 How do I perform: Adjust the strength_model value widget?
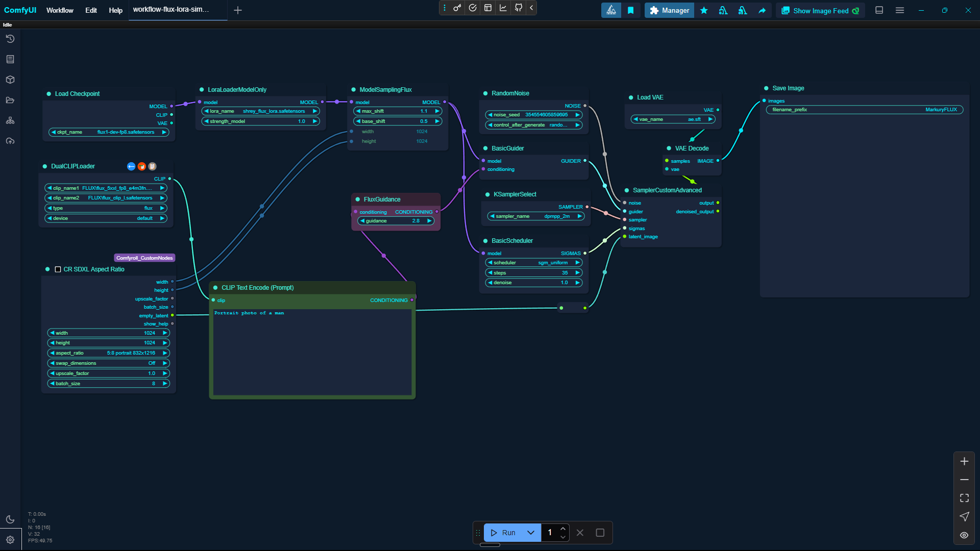260,121
